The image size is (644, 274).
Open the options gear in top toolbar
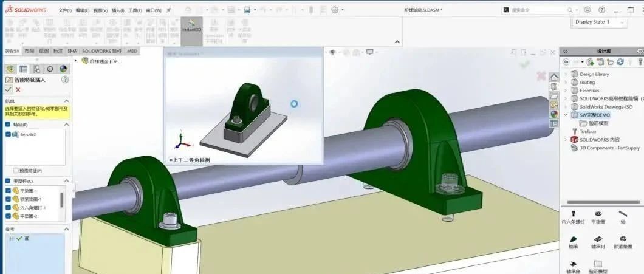pyautogui.click(x=335, y=10)
